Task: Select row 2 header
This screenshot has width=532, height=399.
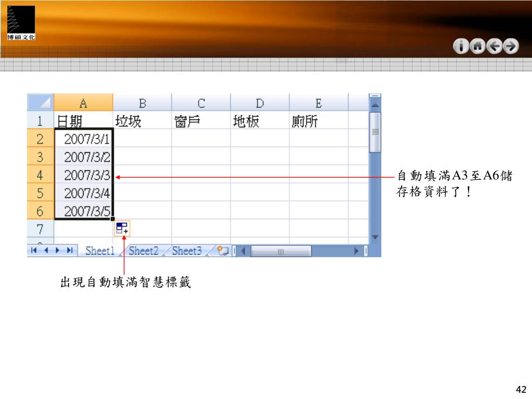Action: point(41,138)
